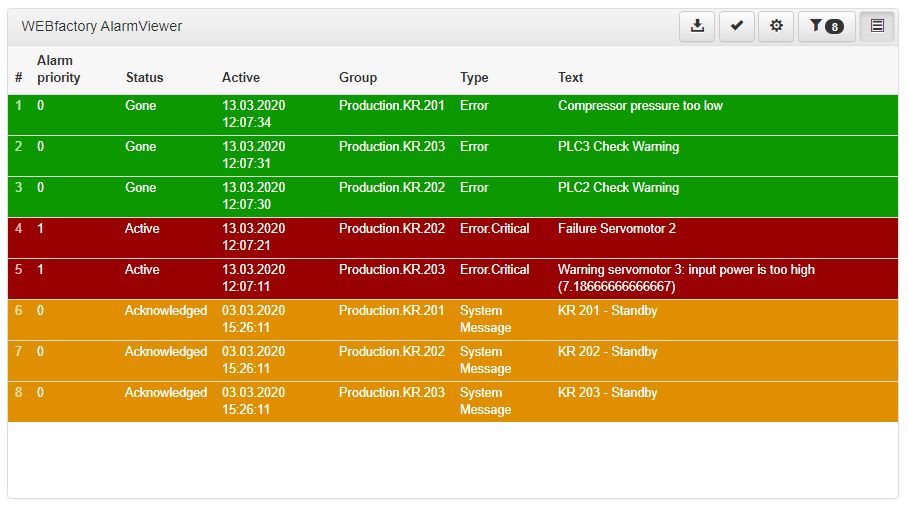Image resolution: width=908 pixels, height=509 pixels.
Task: Click row number 8 of the alarm list
Action: (19, 393)
